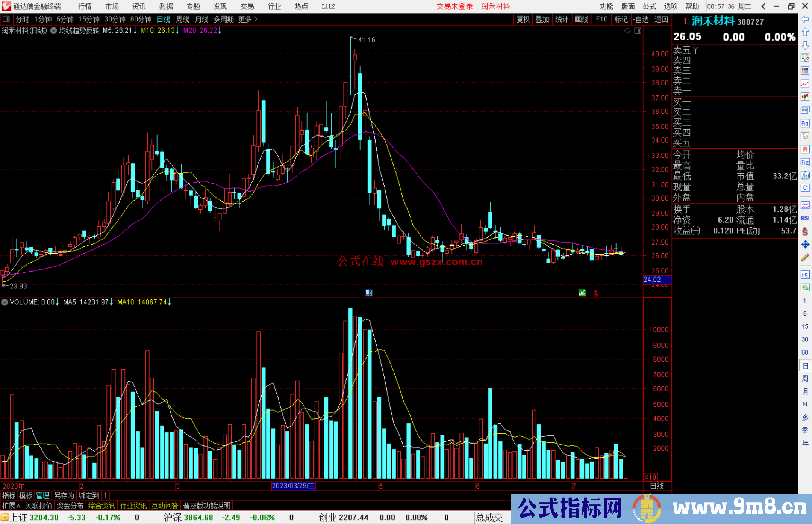Open the 行情 menu
The image size is (812, 524).
[x=85, y=6]
